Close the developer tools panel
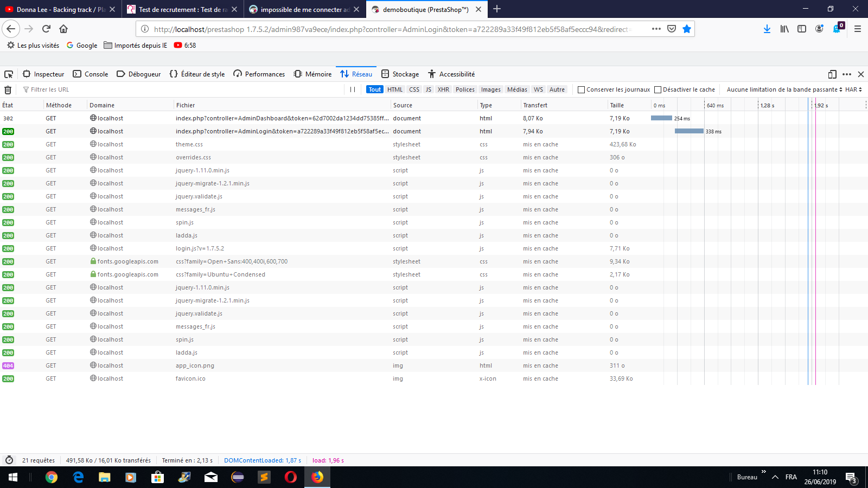Viewport: 868px width, 488px height. [861, 74]
